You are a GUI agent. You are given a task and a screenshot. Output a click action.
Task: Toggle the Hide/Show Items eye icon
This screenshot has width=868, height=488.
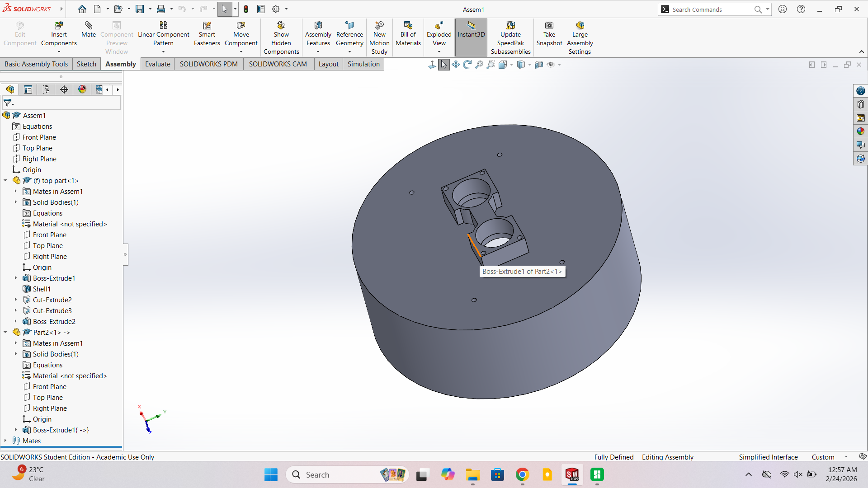coord(551,65)
